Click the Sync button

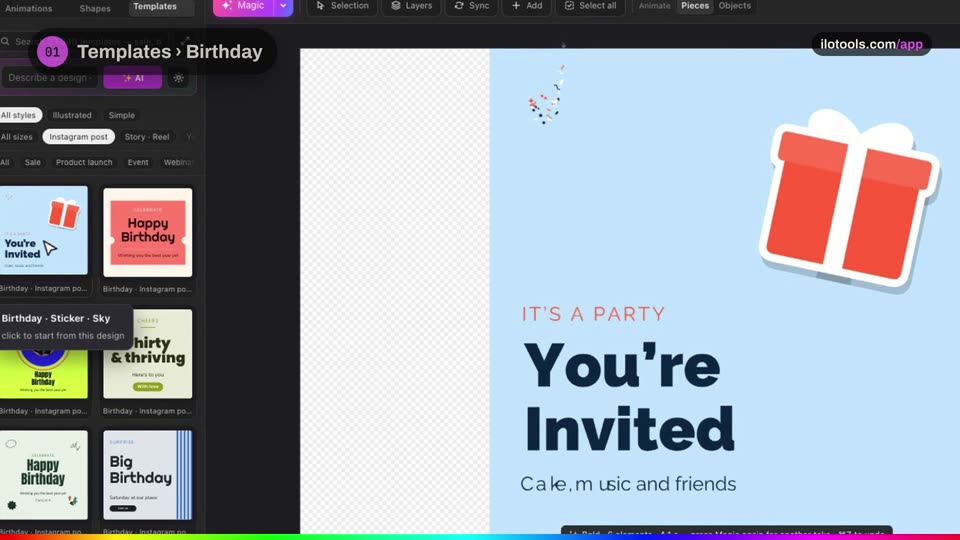tap(471, 6)
